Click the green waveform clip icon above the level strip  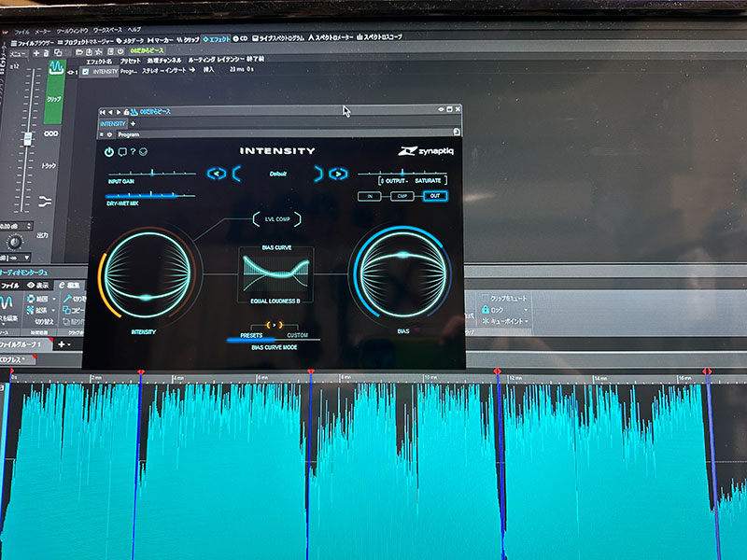(x=56, y=67)
